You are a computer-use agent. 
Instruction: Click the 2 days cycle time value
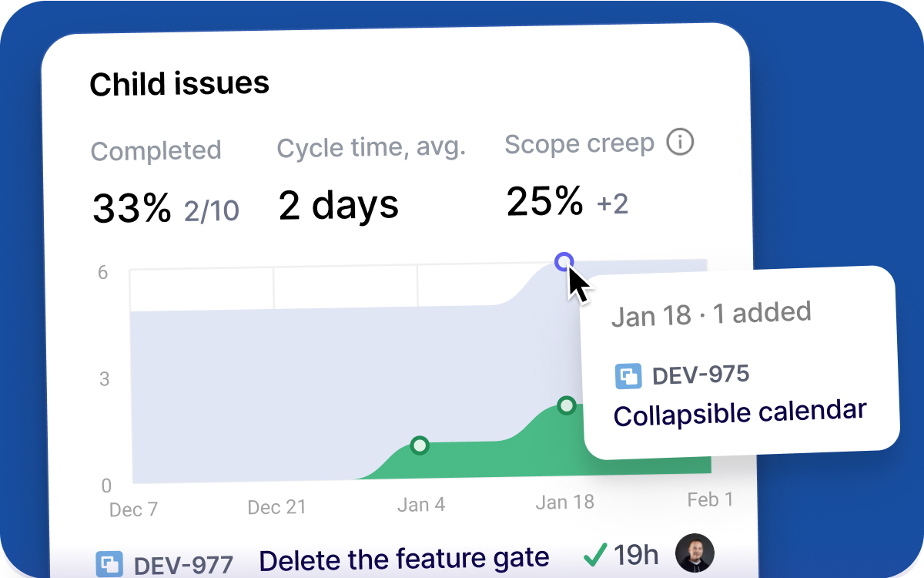click(x=338, y=206)
